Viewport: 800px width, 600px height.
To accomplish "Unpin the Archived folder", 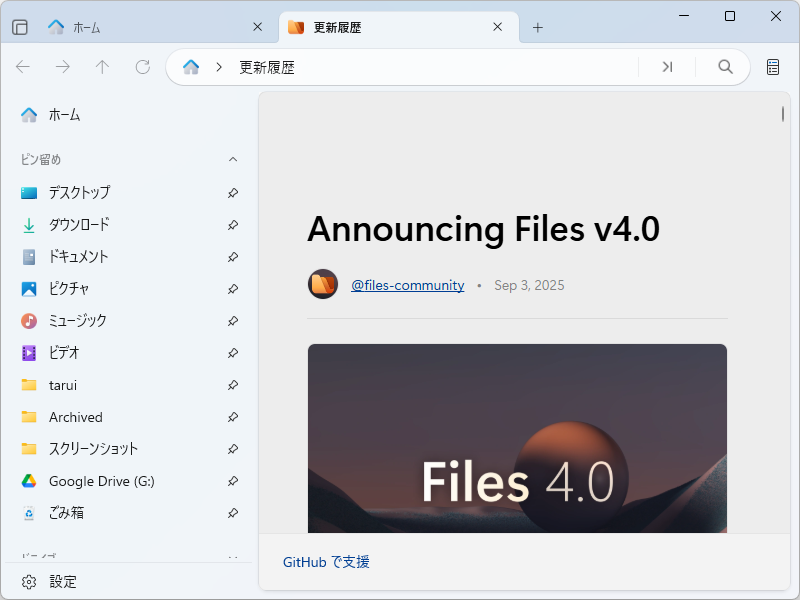I will (x=232, y=417).
